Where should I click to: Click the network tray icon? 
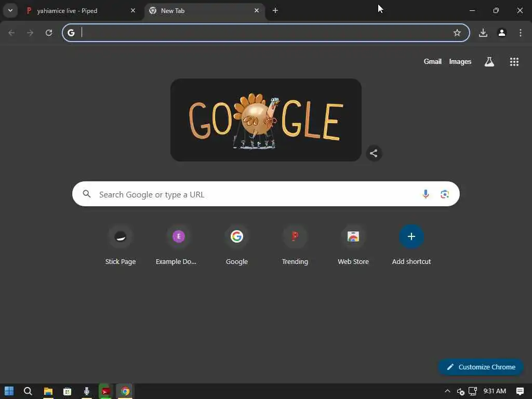(x=473, y=391)
